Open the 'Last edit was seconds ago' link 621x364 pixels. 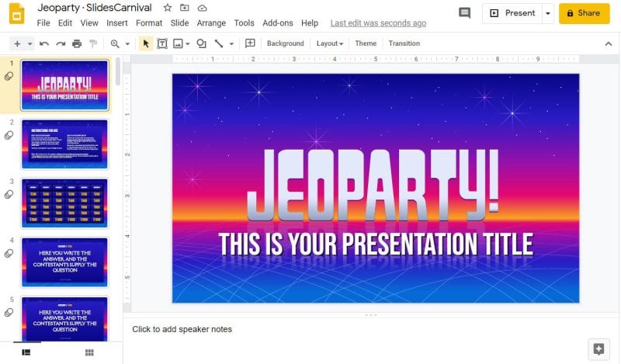tap(378, 23)
